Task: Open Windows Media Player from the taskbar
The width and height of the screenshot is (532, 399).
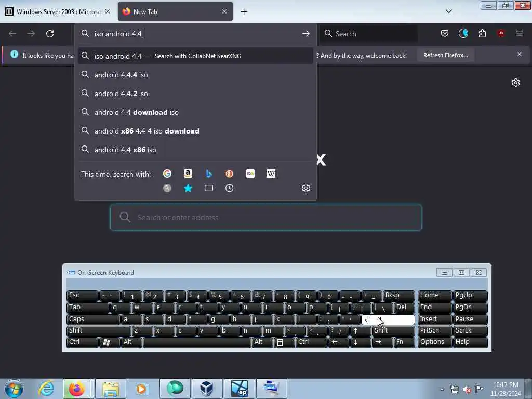Action: pos(142,389)
